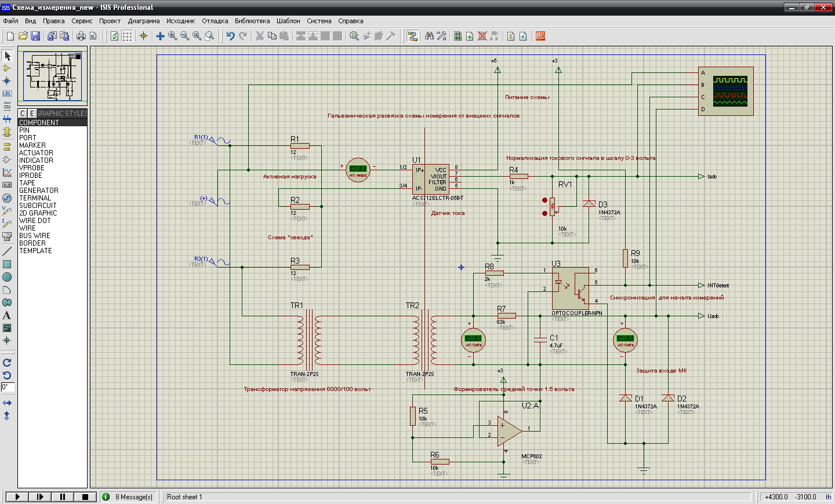Select the Component mode tool
This screenshot has width=835, height=504.
[x=7, y=68]
